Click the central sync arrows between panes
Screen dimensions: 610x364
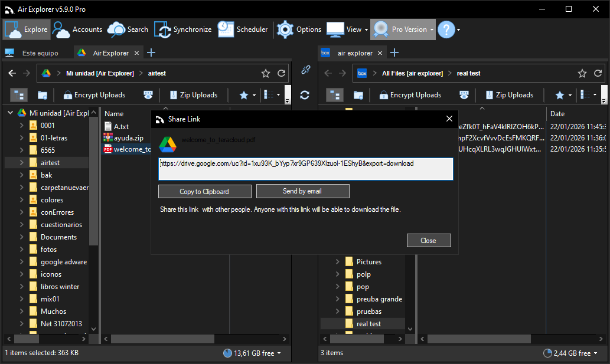click(x=304, y=94)
